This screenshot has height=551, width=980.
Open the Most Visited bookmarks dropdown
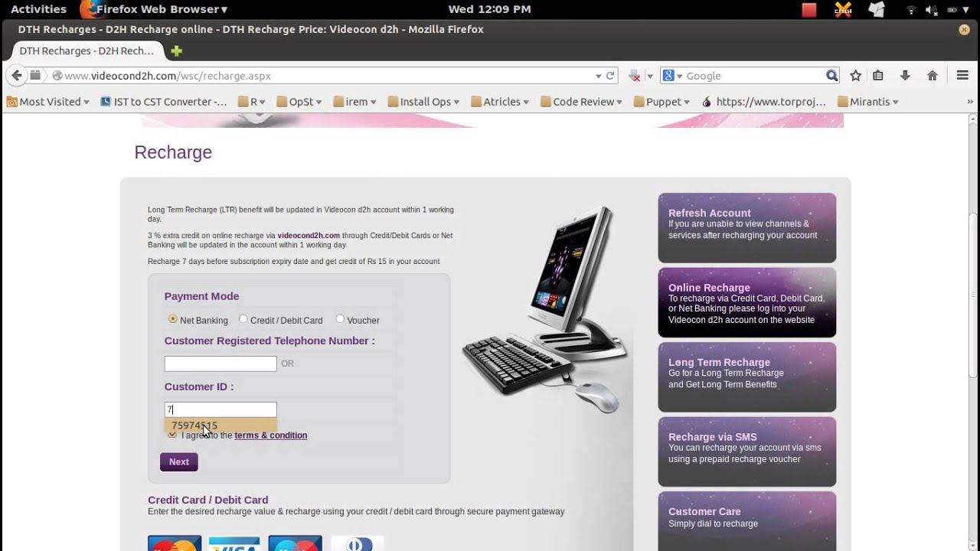pos(47,102)
